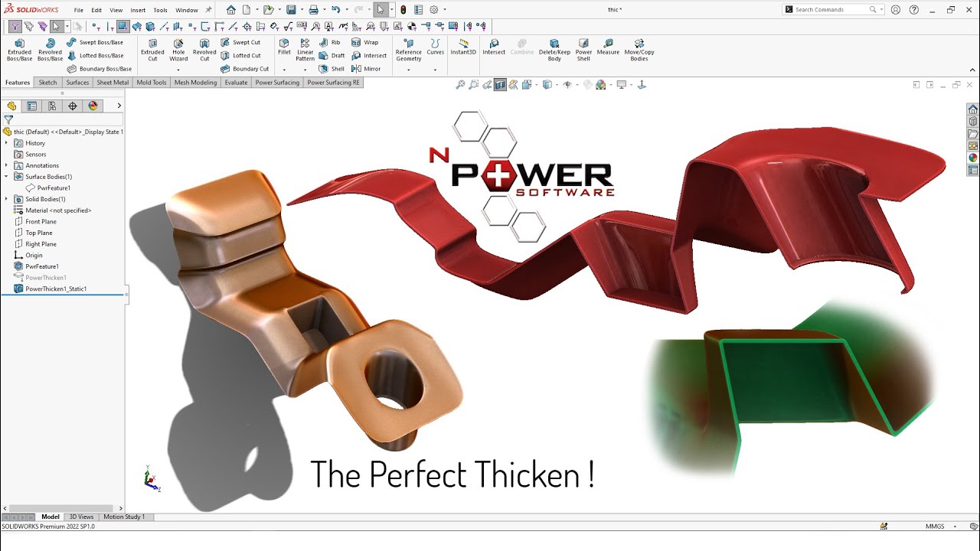
Task: Open the Curves dropdown arrow
Action: pyautogui.click(x=435, y=70)
